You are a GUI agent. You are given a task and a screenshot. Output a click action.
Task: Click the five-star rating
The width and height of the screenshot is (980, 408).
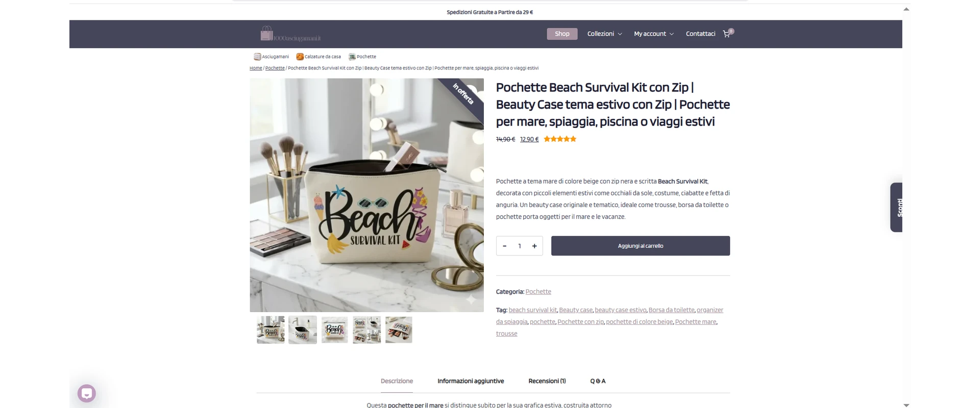click(560, 139)
